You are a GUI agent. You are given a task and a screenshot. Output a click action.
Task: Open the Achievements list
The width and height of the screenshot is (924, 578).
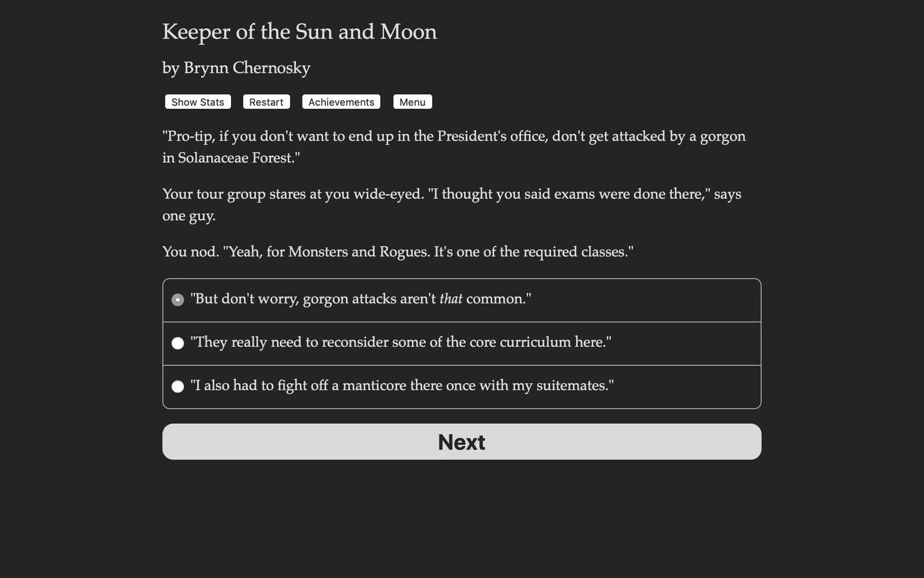tap(341, 102)
